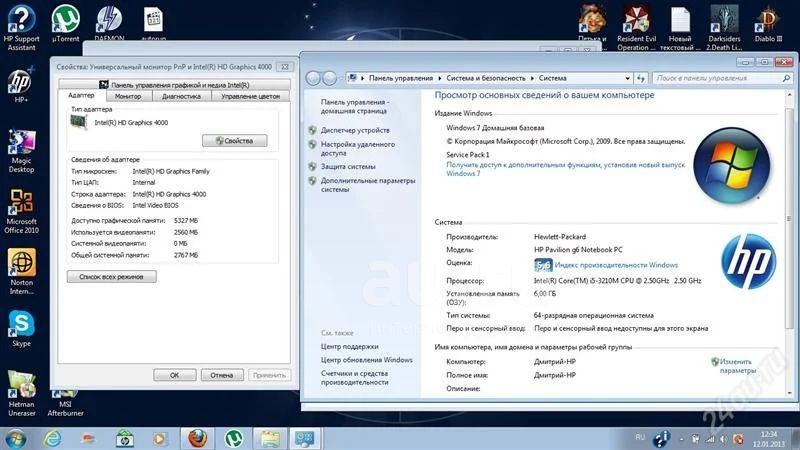Viewport: 800px width, 450px height.
Task: Click the network signal tray icon
Action: point(710,439)
